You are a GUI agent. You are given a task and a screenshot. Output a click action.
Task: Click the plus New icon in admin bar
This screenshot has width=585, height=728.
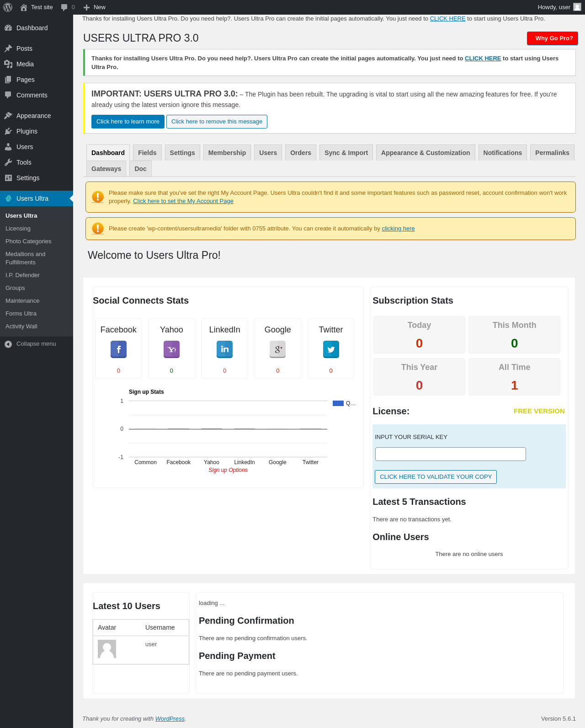point(86,7)
